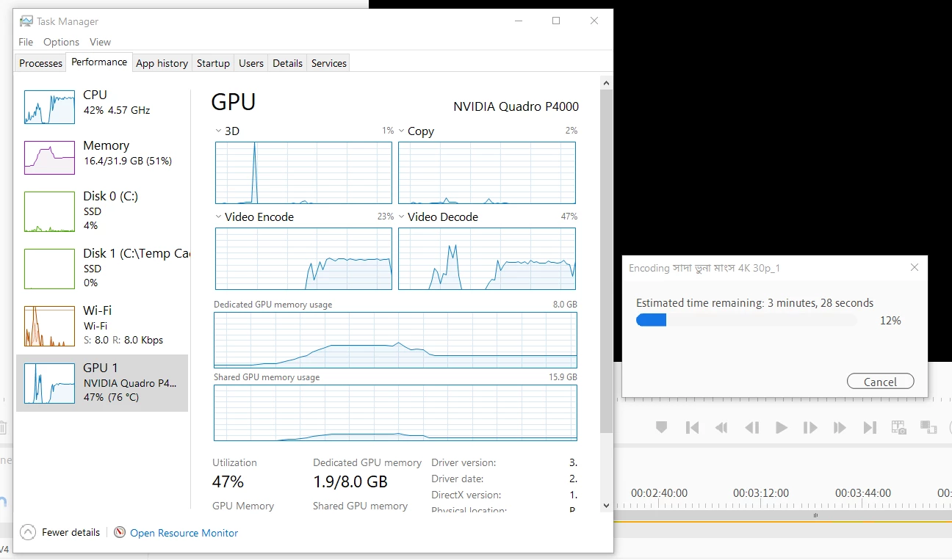Click the Performance tab
The height and width of the screenshot is (560, 952).
pyautogui.click(x=99, y=62)
